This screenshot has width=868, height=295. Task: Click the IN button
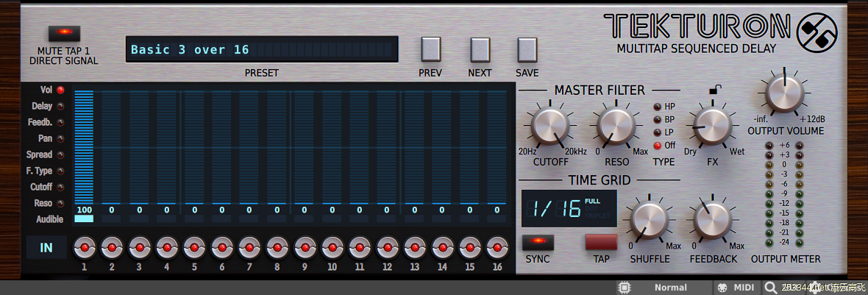coord(46,247)
